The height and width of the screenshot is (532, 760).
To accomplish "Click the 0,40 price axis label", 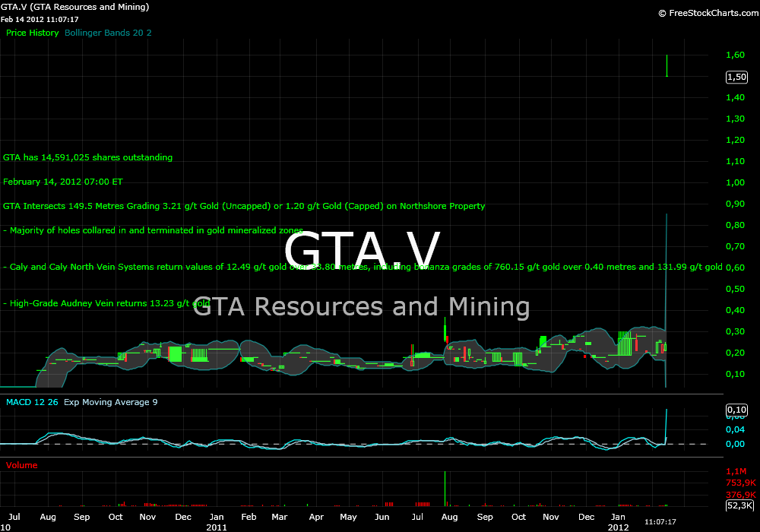I will tap(735, 310).
